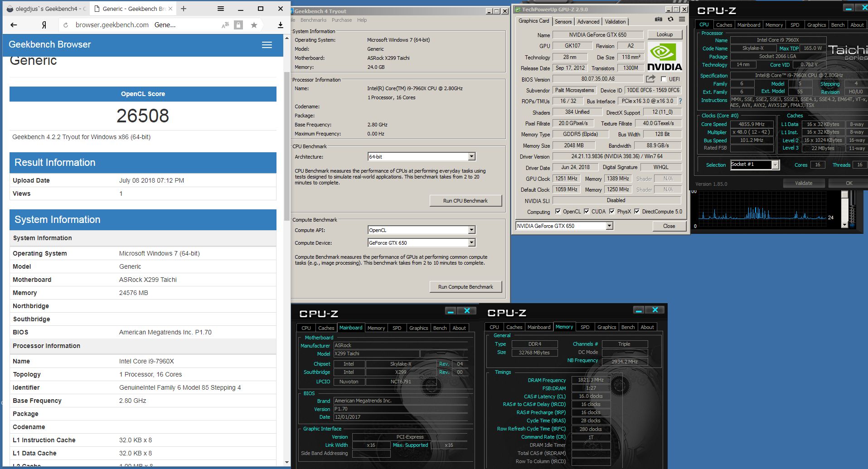
Task: Open a new browser tab
Action: pos(184,9)
